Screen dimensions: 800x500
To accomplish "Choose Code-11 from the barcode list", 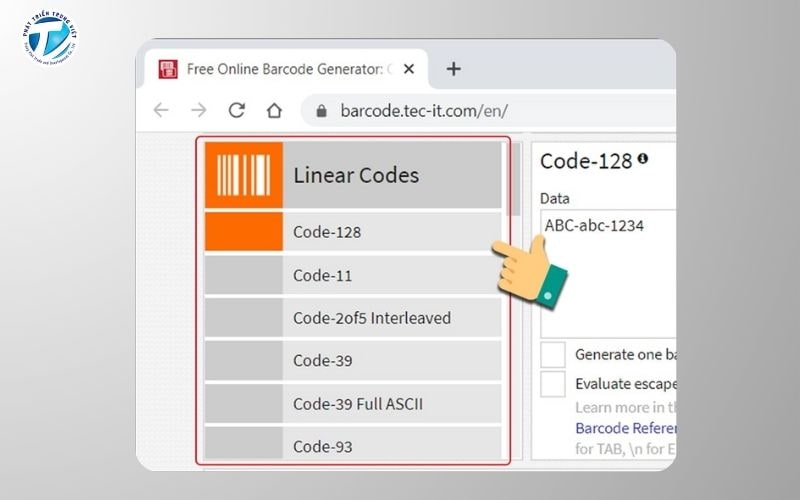I will pyautogui.click(x=390, y=275).
